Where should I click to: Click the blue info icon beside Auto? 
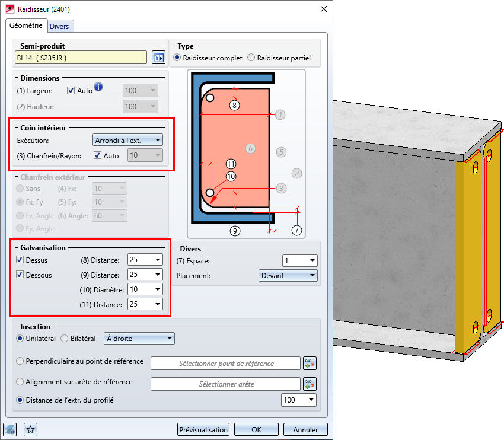98,87
